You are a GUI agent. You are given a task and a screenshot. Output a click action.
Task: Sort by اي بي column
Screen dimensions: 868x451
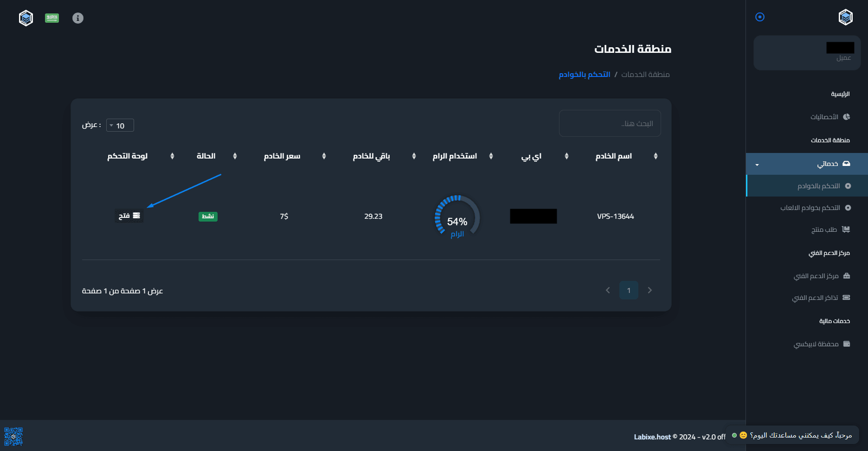(x=531, y=156)
